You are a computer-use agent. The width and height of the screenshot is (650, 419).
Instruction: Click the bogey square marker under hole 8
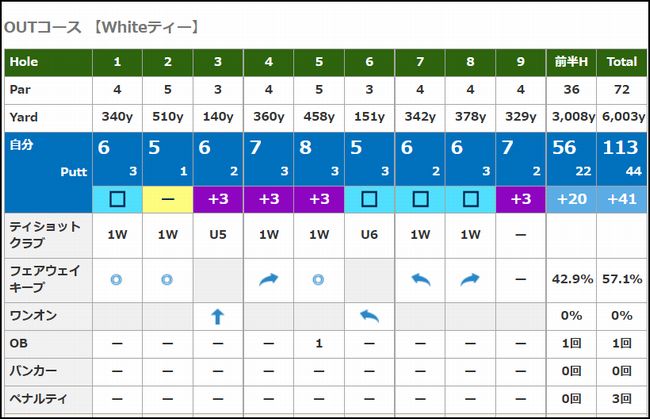471,198
